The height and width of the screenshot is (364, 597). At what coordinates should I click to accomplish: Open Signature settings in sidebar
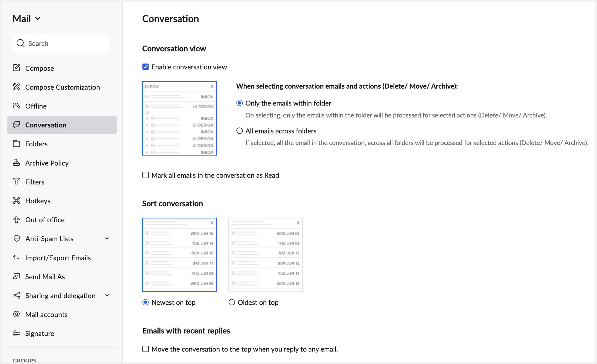[40, 333]
